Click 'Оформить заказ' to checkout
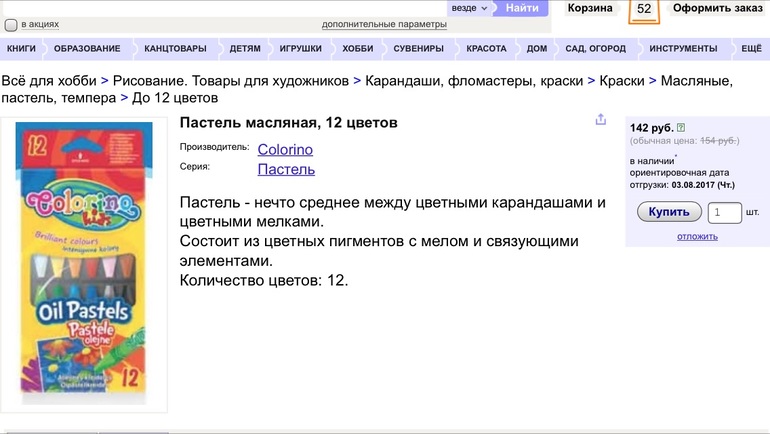The height and width of the screenshot is (434, 770). point(717,8)
